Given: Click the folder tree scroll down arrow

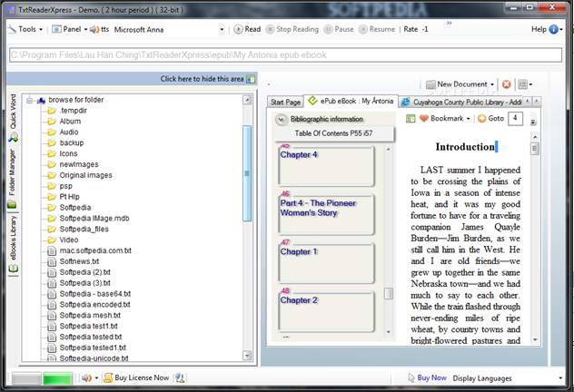Looking at the screenshot, I should pos(247,355).
